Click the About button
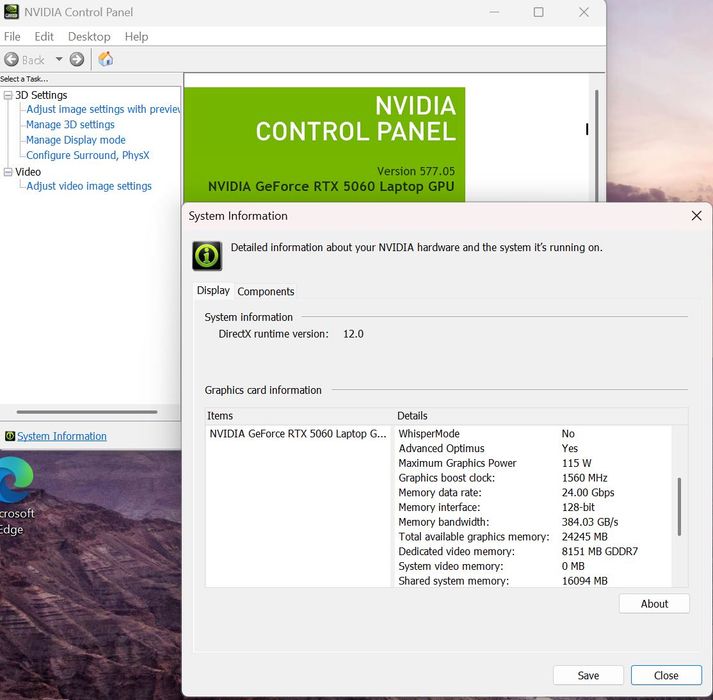This screenshot has width=713, height=700. [654, 604]
